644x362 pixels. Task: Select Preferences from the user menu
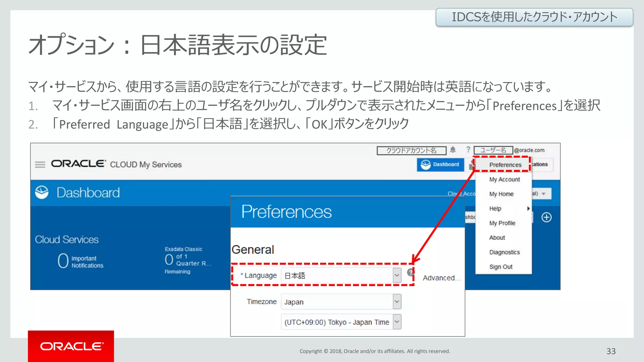[505, 165]
